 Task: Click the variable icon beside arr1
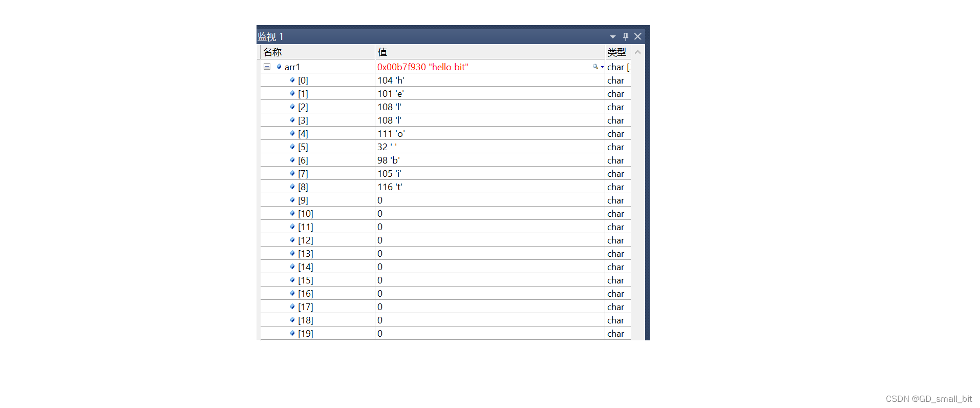click(279, 67)
